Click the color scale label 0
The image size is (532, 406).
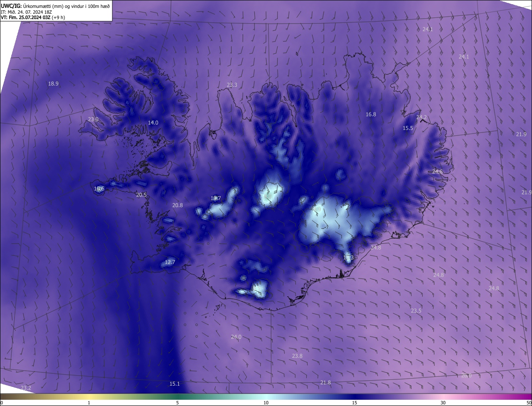click(2, 403)
